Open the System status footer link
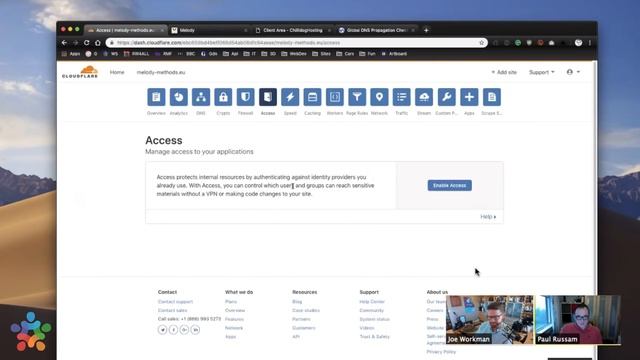The width and height of the screenshot is (640, 360). tap(374, 319)
